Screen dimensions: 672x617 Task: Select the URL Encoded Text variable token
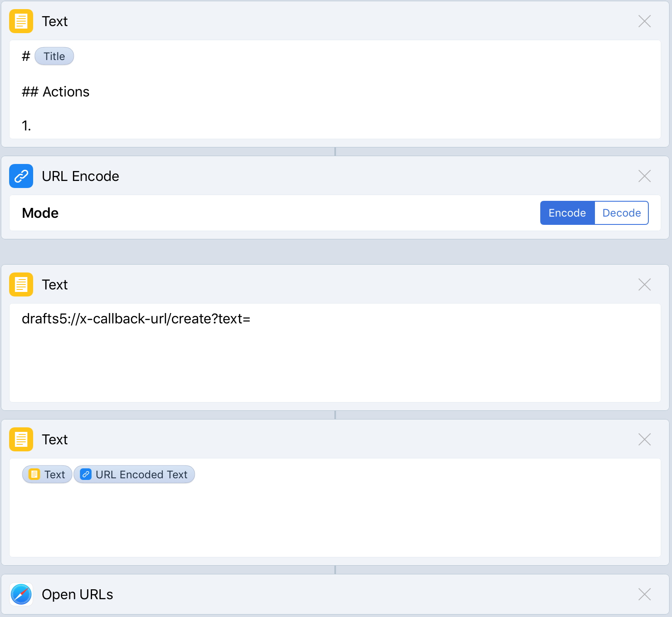coord(134,475)
